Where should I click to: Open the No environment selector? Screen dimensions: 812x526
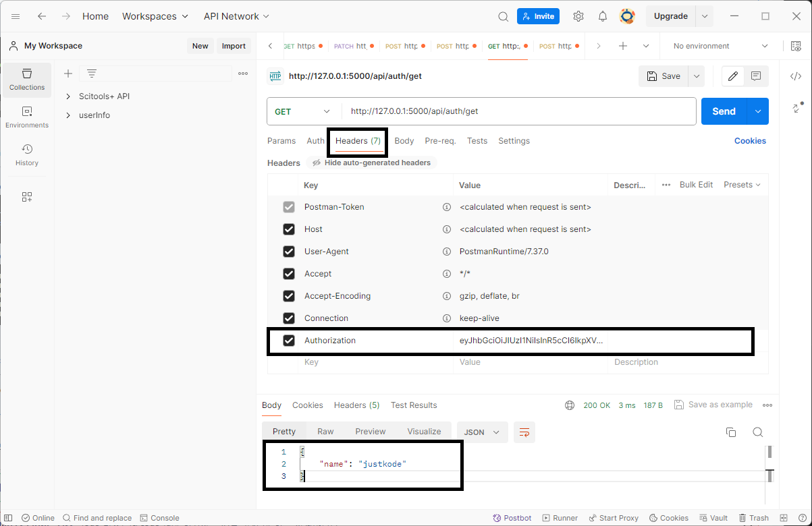(721, 46)
